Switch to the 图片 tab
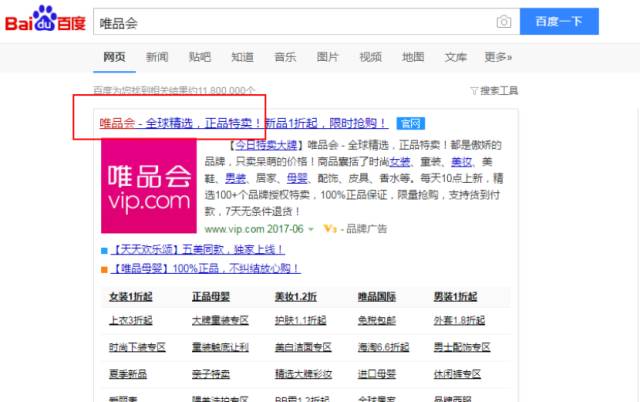Viewport: 640px width, 402px height. tap(327, 57)
